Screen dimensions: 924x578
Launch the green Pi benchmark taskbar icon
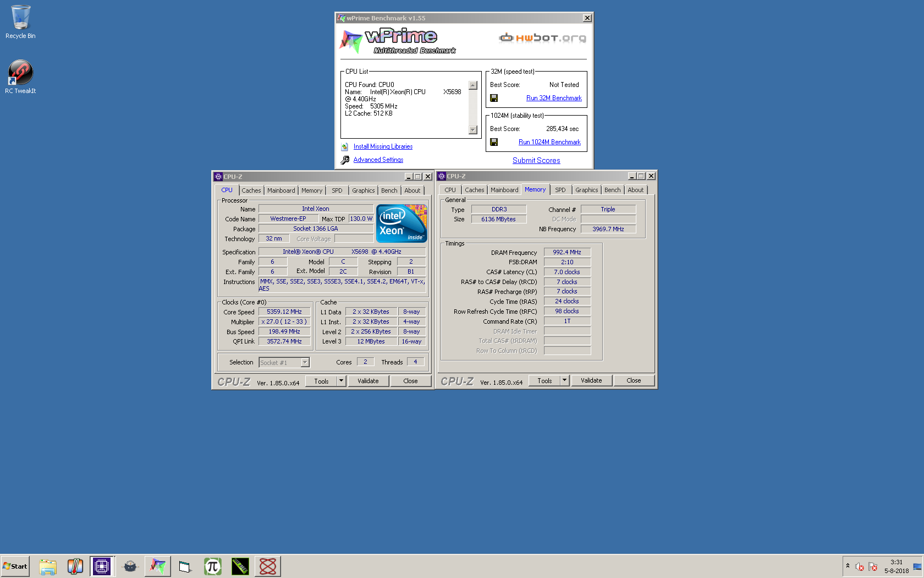coord(213,566)
